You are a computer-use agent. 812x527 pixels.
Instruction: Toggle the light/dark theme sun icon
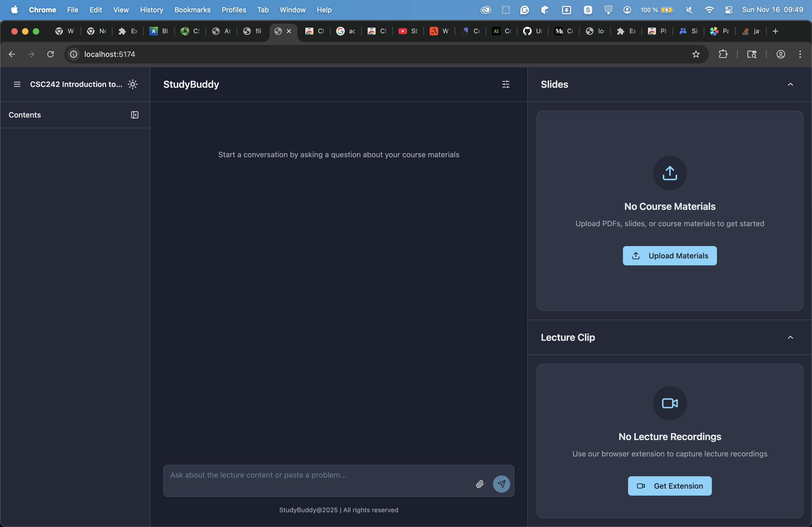pos(133,84)
